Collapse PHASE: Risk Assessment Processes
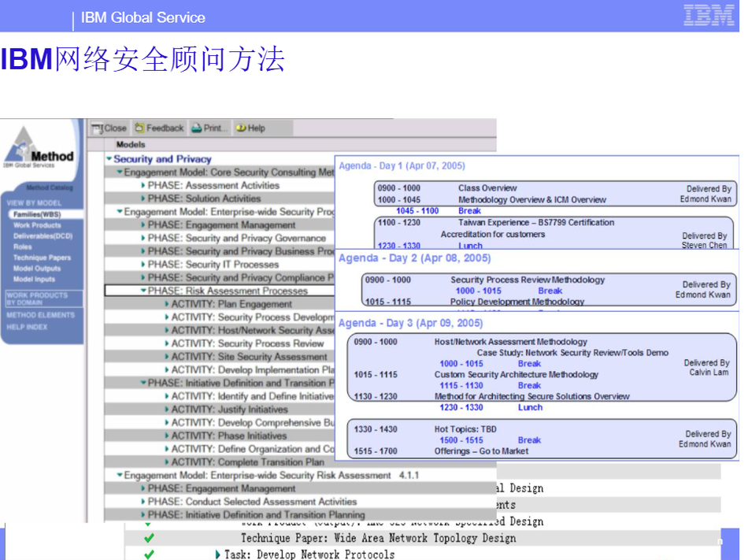This screenshot has height=560, width=748. tap(143, 291)
